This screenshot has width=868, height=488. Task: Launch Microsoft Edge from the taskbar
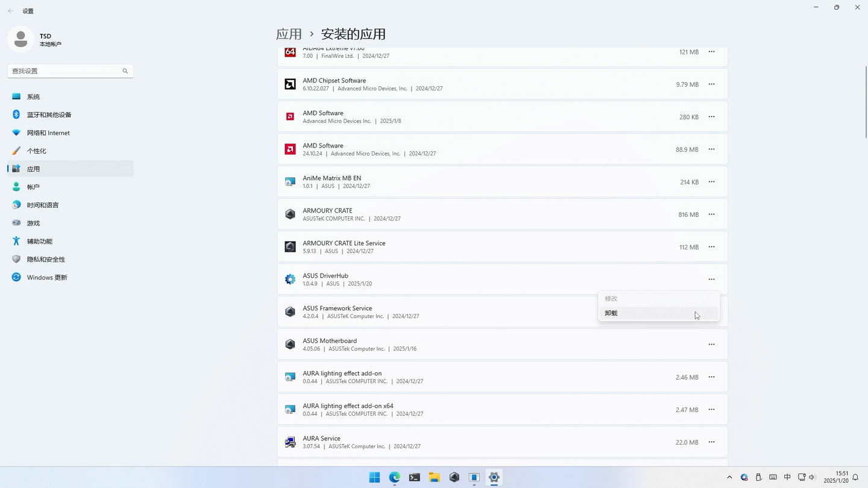tap(394, 477)
